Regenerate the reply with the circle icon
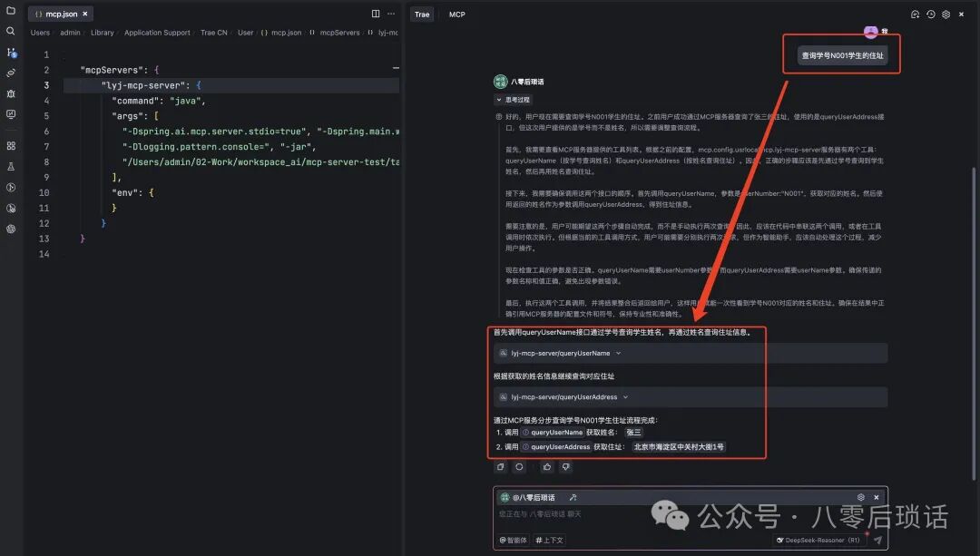Image resolution: width=980 pixels, height=556 pixels. [518, 465]
